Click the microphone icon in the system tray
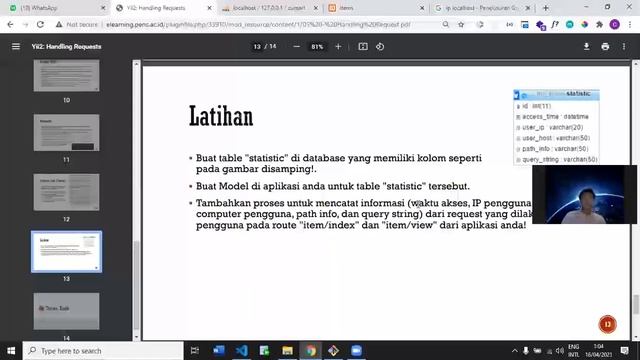Viewport: 640px width, 360px height. click(x=526, y=351)
